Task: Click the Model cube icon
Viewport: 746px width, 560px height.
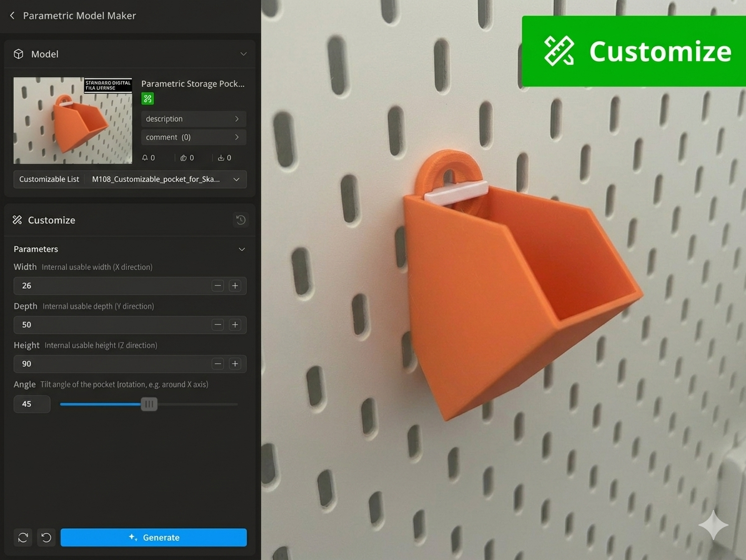Action: (x=19, y=54)
